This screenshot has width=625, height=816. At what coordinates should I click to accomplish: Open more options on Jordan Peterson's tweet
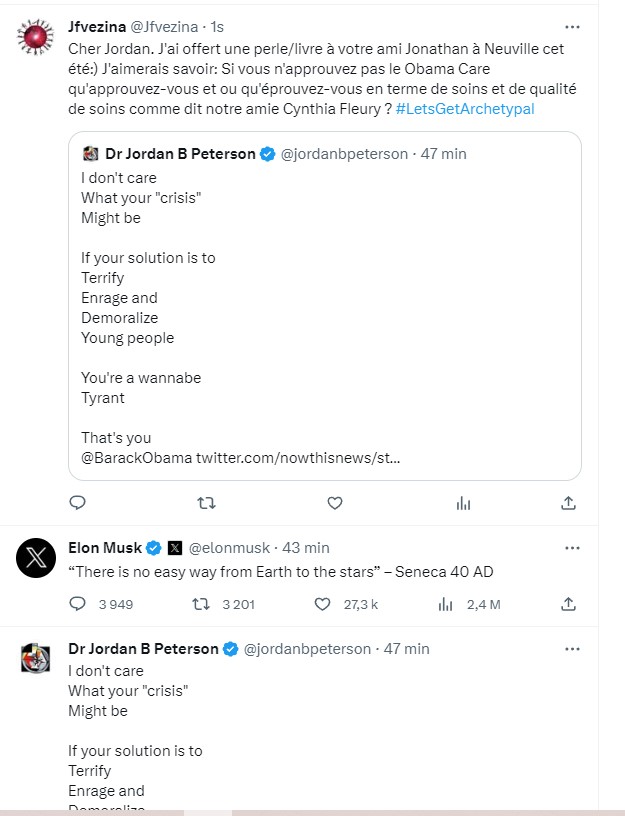pos(572,649)
